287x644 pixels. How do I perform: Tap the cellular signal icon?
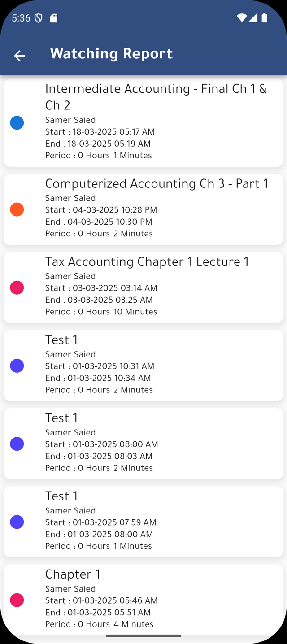point(253,18)
